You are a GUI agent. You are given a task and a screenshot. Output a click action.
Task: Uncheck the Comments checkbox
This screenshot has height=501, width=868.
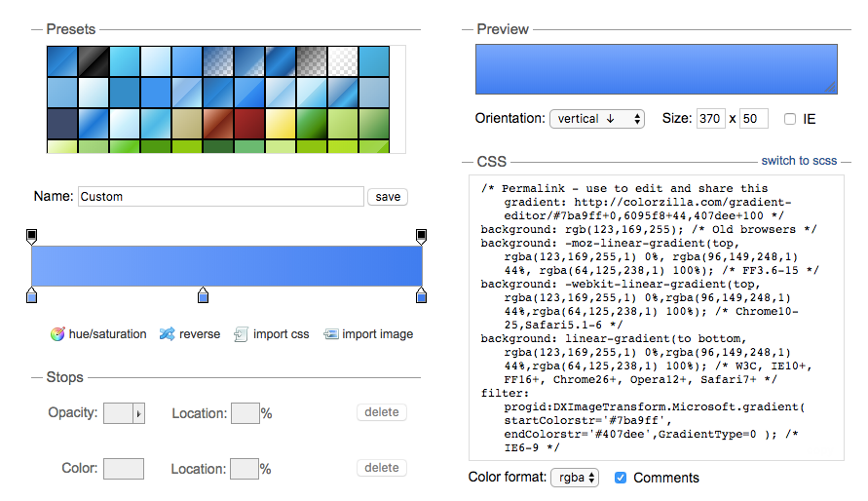coord(621,478)
